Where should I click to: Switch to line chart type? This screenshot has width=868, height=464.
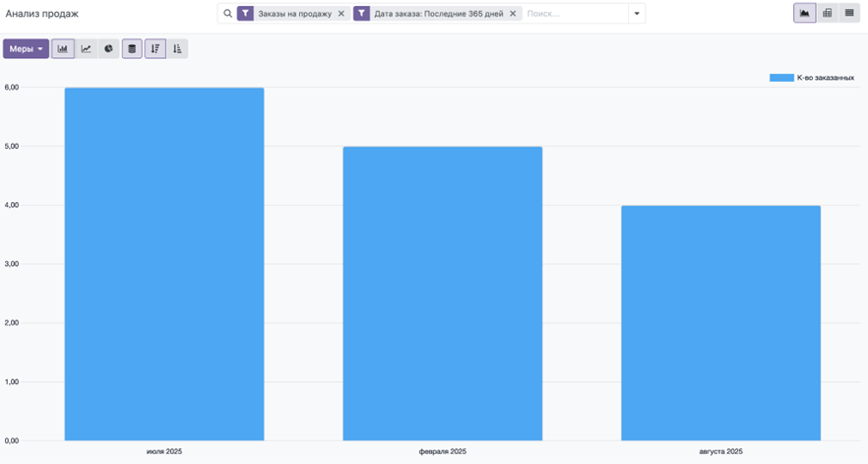pos(86,49)
